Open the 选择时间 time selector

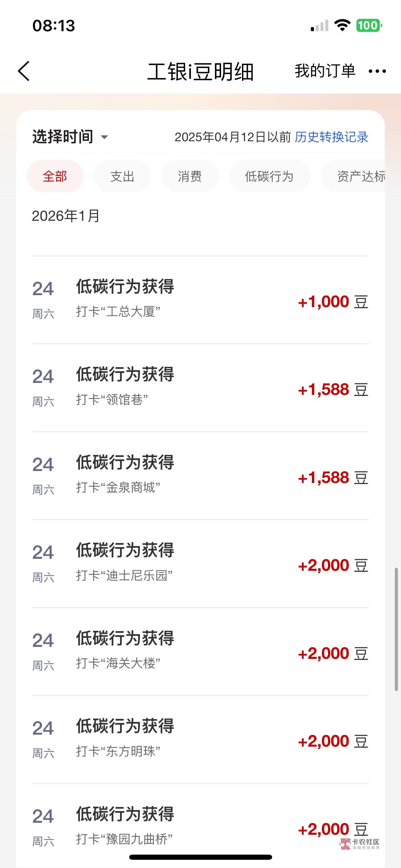pyautogui.click(x=63, y=137)
